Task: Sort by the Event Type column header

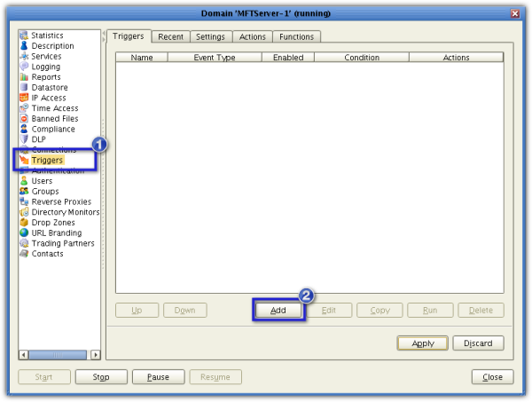Action: point(215,57)
